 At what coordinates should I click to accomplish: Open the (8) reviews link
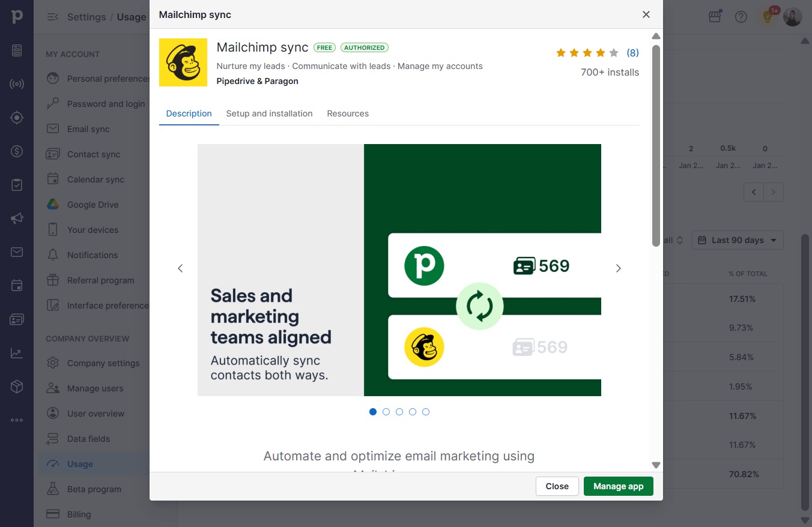point(632,53)
